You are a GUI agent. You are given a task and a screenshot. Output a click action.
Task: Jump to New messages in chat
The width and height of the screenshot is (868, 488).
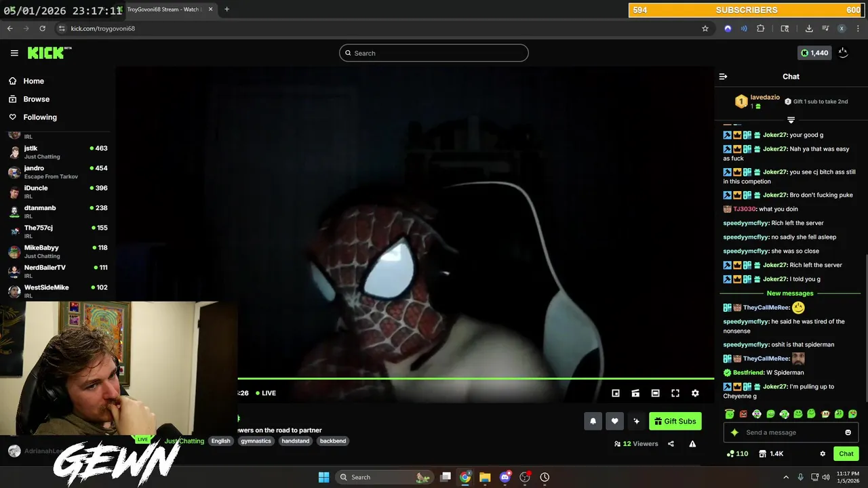point(790,293)
